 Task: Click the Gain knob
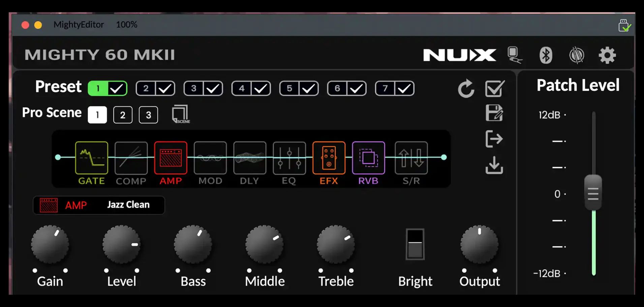pos(50,244)
